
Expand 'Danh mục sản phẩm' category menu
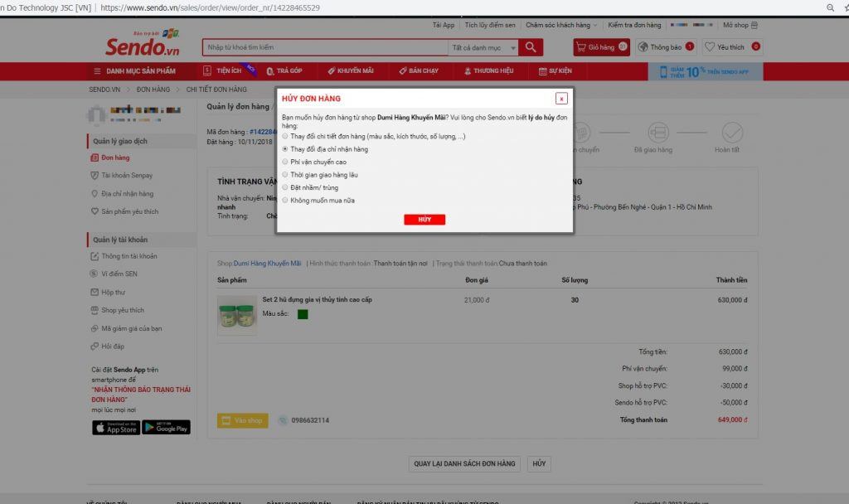(x=134, y=71)
